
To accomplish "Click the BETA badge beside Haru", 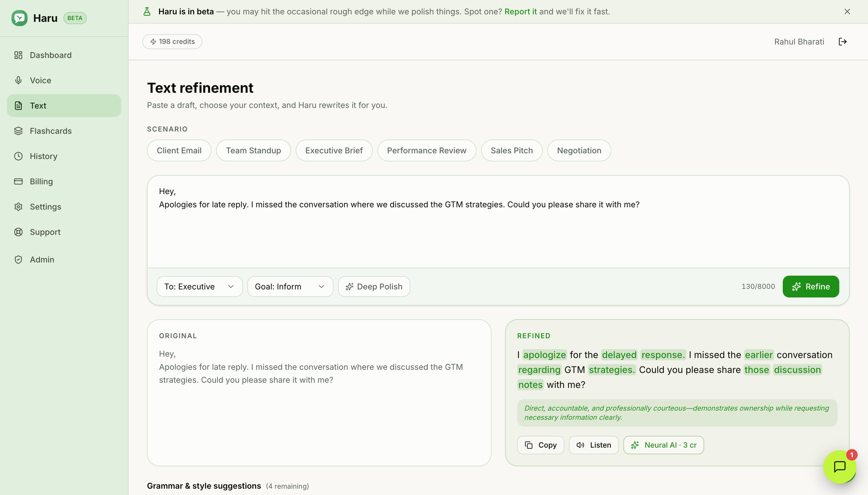I will click(x=75, y=18).
